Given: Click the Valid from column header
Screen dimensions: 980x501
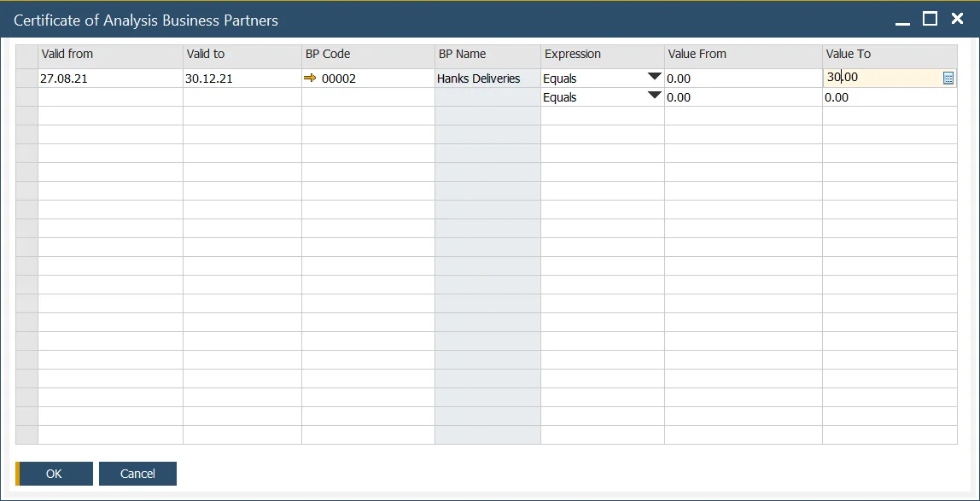Looking at the screenshot, I should point(110,54).
